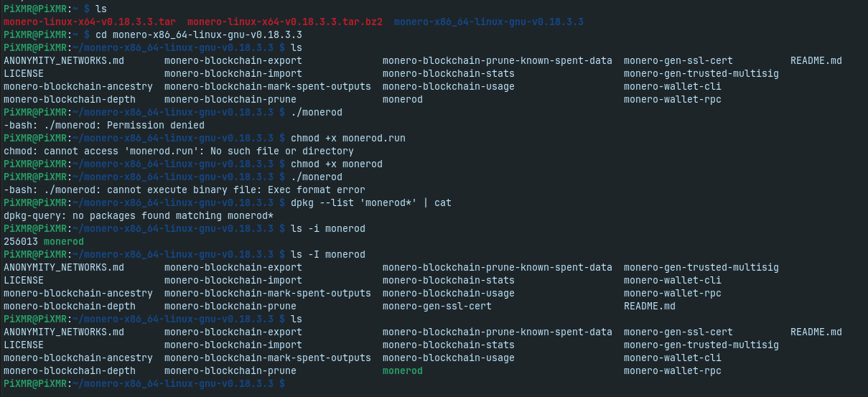Click the very first ls command at top
This screenshot has height=397, width=868.
click(101, 9)
